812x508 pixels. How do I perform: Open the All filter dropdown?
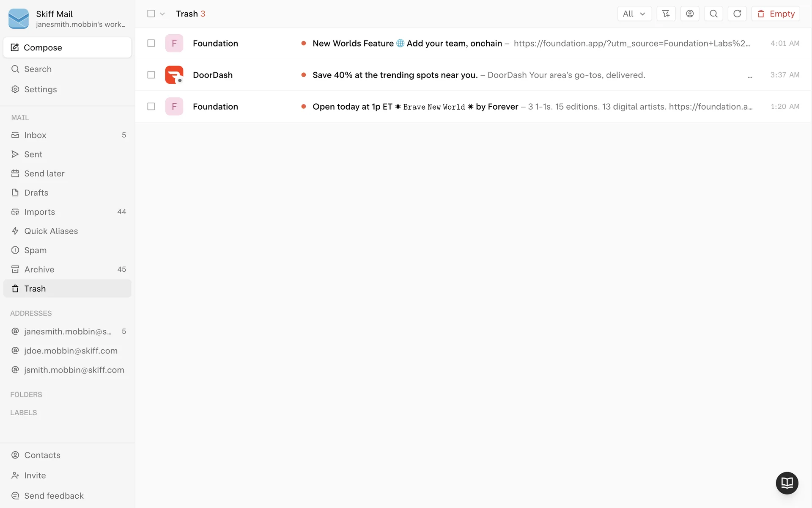pyautogui.click(x=634, y=14)
